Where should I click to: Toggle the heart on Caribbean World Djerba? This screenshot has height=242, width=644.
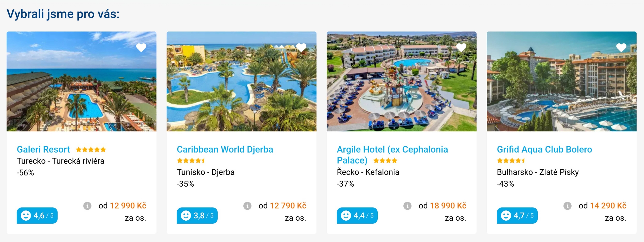[x=301, y=48]
